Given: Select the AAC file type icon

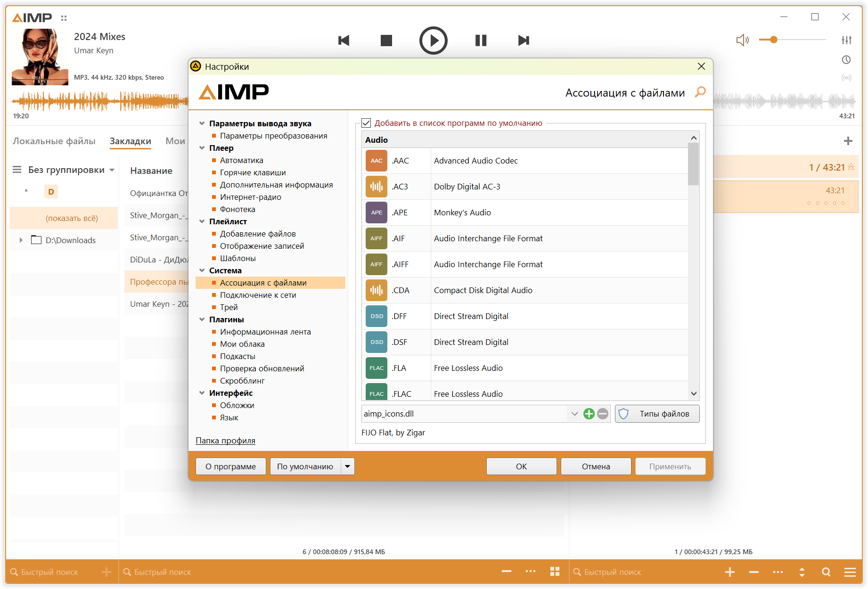Looking at the screenshot, I should pyautogui.click(x=377, y=161).
